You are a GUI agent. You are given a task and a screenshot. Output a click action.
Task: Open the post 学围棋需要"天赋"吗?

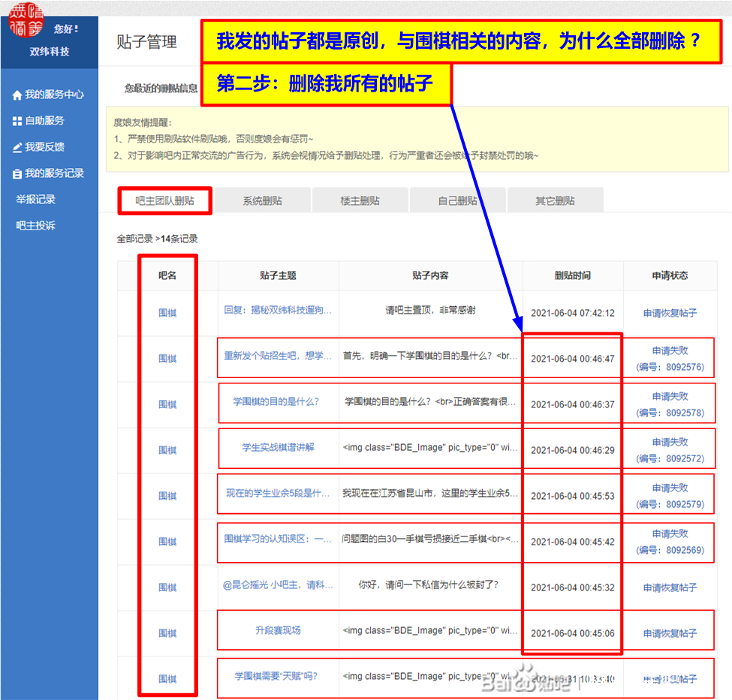point(276,677)
